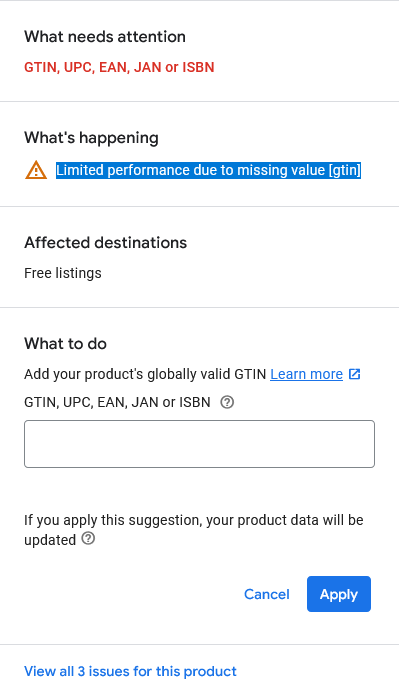Click the 'Affected destinations' heading

point(105,242)
